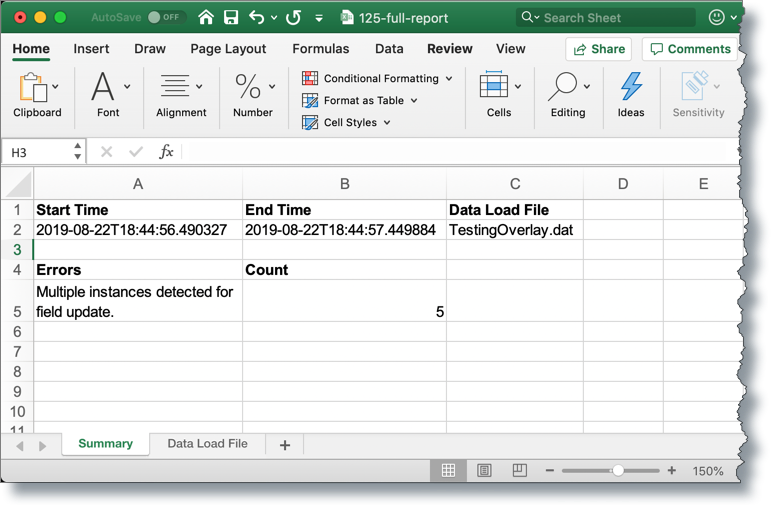Click the Number percent icon
This screenshot has width=771, height=505.
(x=248, y=86)
